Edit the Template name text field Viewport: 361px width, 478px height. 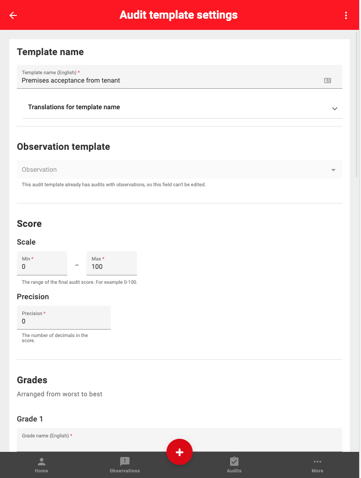click(179, 77)
